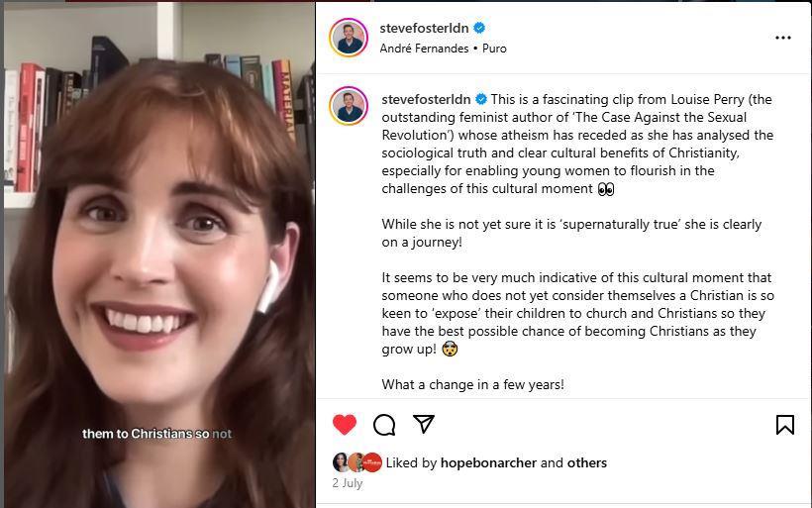Open hopebonarcher's profile from the likes
Screen dimensions: 812x508
[488, 463]
